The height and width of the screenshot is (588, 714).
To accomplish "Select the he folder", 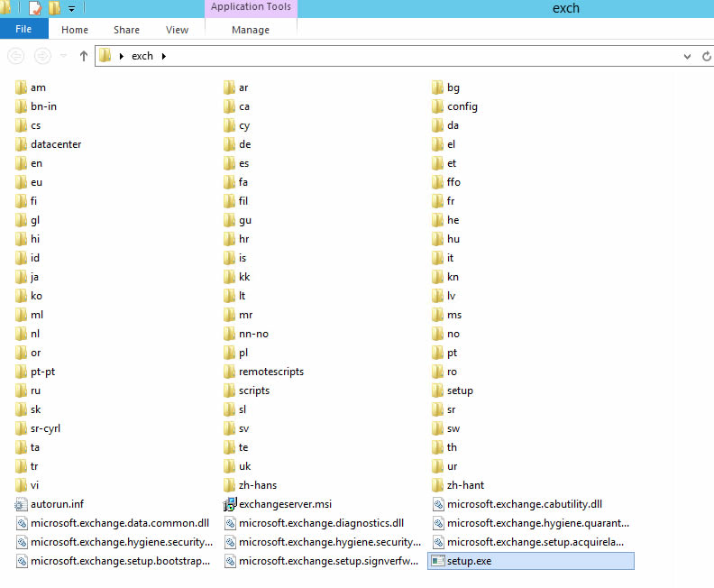I will pos(445,220).
